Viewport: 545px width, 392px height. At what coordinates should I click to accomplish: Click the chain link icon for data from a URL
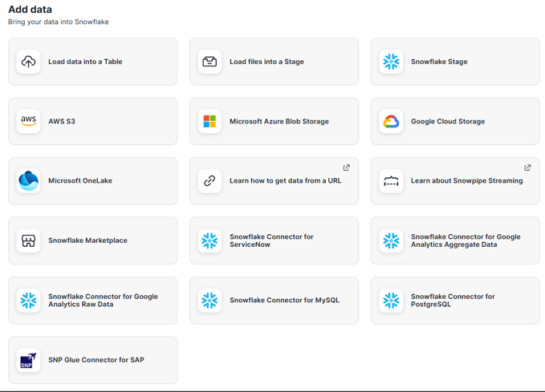pos(209,181)
